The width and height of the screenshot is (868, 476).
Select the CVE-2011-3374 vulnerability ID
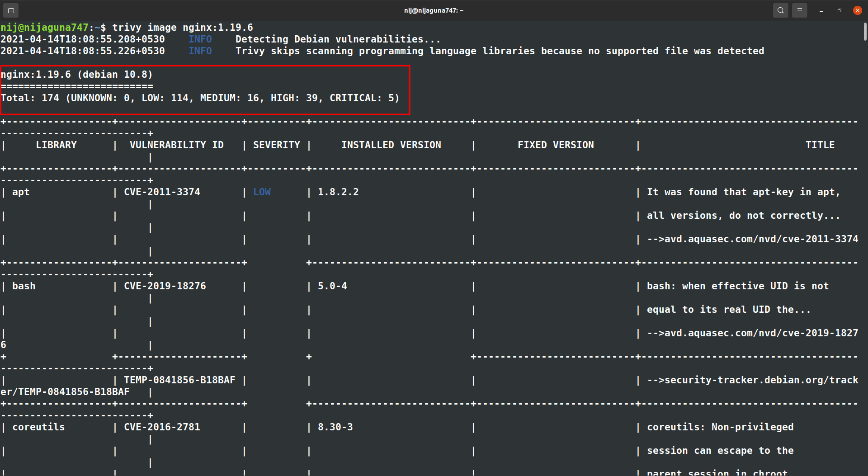tap(162, 192)
